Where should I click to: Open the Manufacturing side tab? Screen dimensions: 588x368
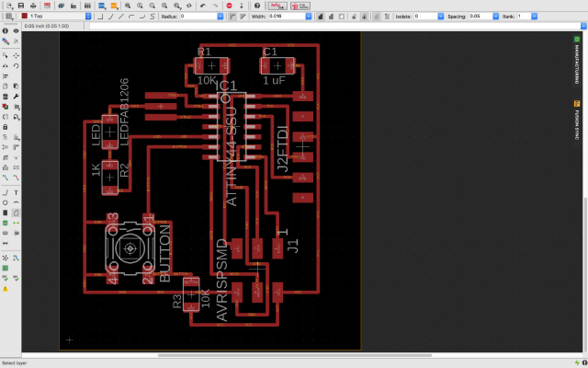577,59
